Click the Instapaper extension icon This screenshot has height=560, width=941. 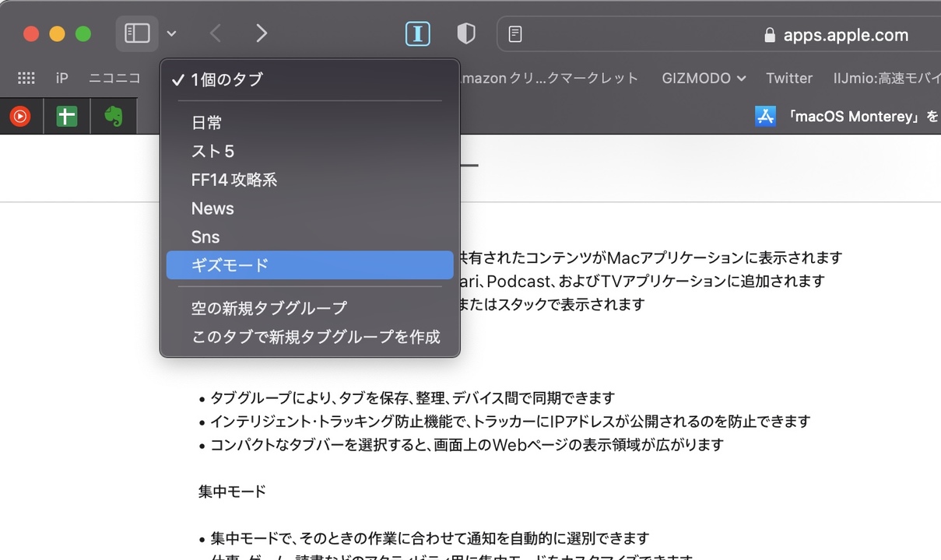coord(418,33)
